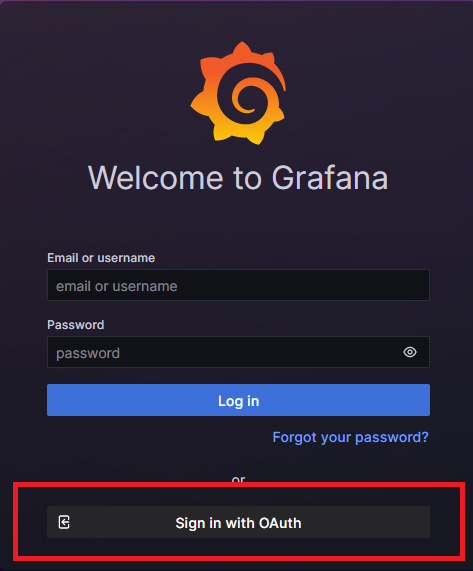
Task: Click the OAuth sign-in arrow icon
Action: point(64,522)
